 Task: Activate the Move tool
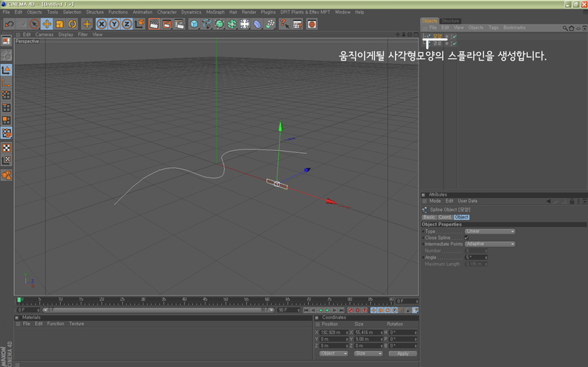47,25
